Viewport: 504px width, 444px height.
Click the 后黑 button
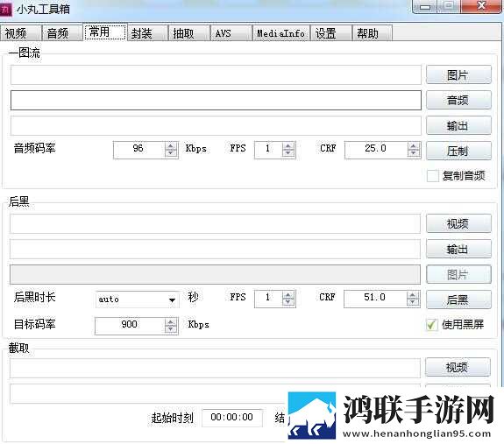458,300
